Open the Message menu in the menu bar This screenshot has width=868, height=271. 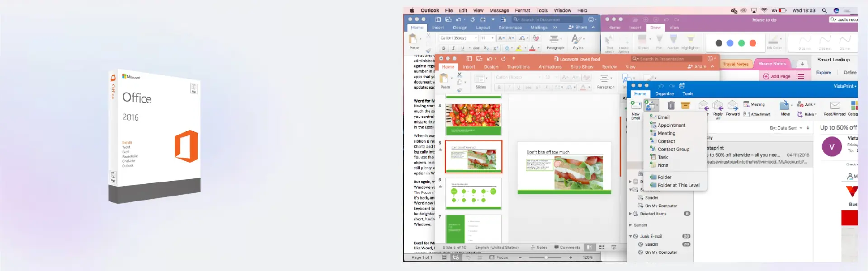pos(499,10)
